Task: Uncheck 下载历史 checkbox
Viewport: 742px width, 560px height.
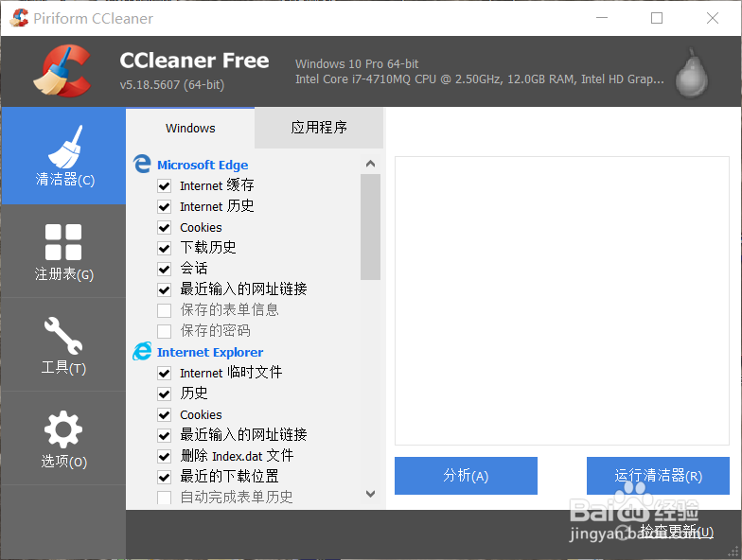Action: click(165, 248)
